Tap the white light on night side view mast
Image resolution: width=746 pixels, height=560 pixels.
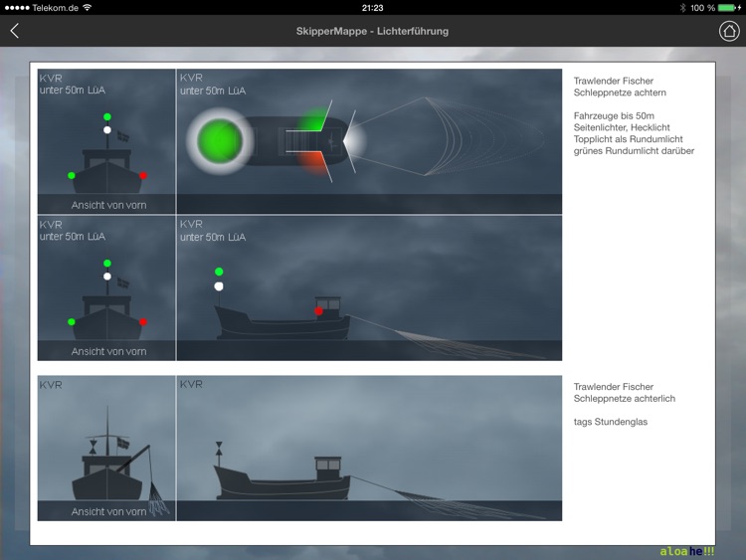[219, 286]
